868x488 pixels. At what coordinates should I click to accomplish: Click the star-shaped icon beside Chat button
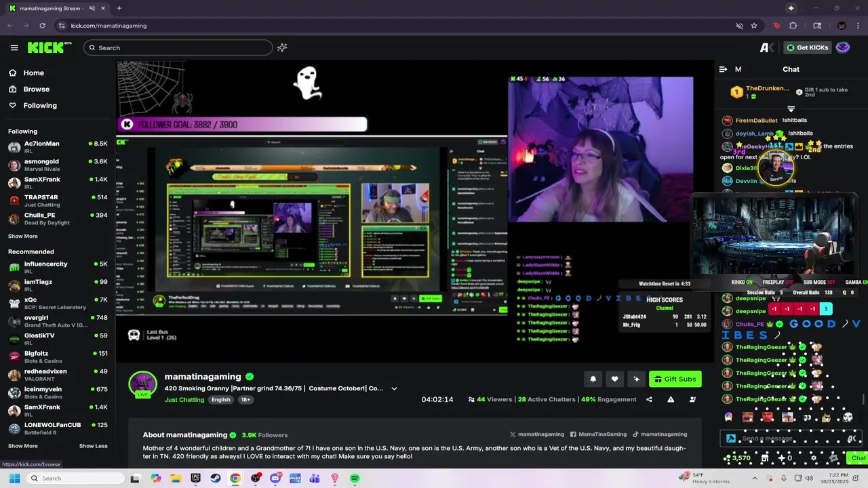(x=834, y=458)
